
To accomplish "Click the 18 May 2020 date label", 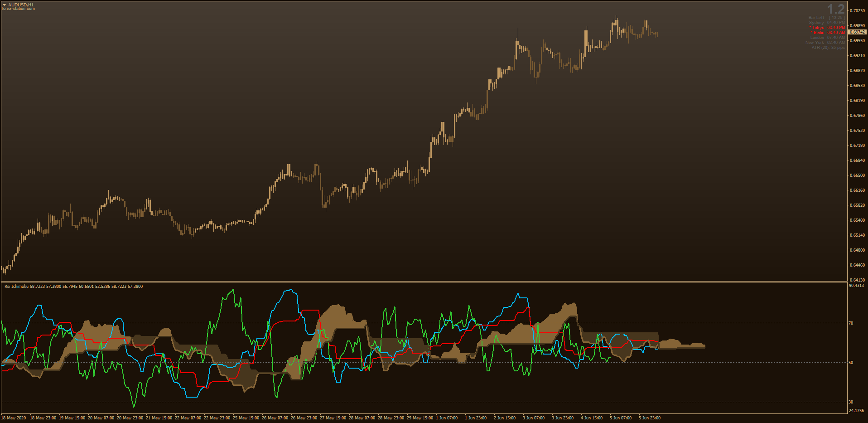I will [x=14, y=418].
